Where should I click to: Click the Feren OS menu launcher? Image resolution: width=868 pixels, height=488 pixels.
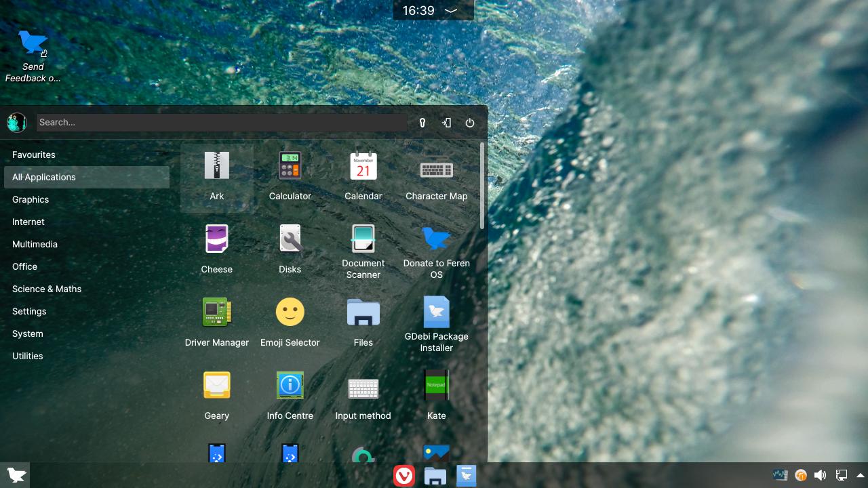[x=16, y=475]
